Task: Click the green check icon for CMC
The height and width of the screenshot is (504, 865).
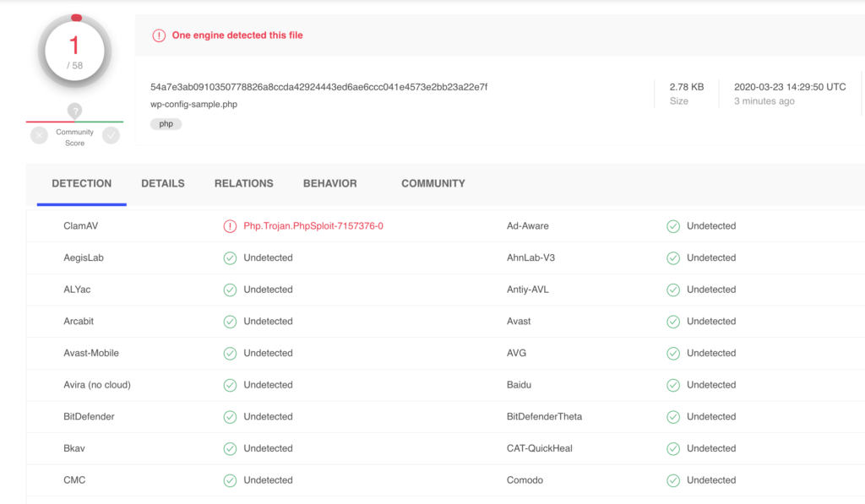Action: (230, 481)
